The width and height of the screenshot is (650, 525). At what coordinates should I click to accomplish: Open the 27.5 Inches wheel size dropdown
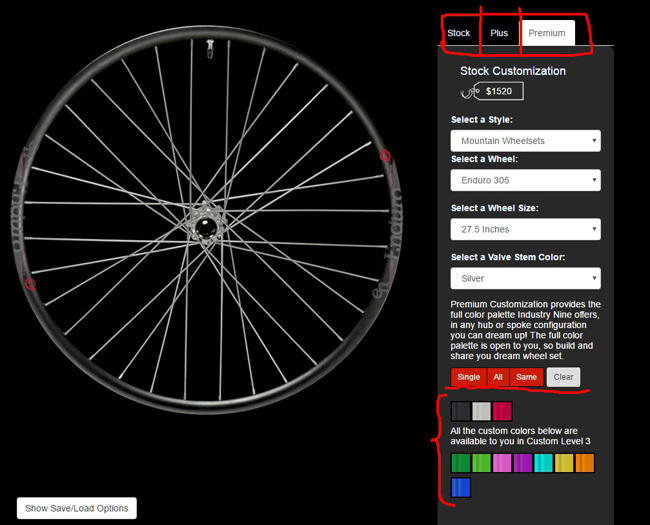525,229
